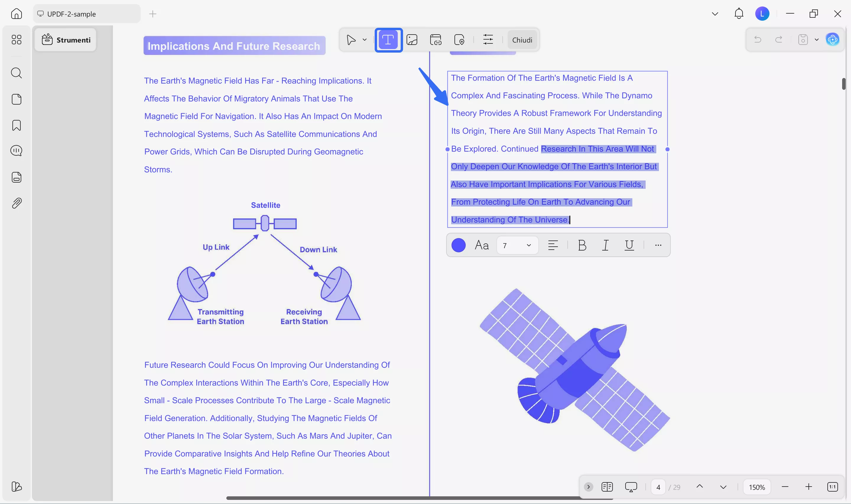This screenshot has width=851, height=504.
Task: Click the page number input field showing 4
Action: point(658,487)
